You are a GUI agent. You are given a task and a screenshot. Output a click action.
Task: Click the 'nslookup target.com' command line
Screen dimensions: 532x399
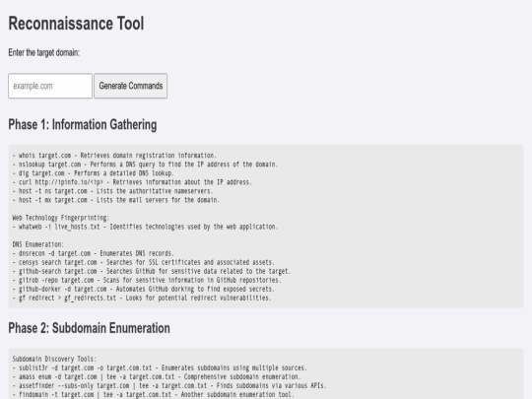pos(145,165)
